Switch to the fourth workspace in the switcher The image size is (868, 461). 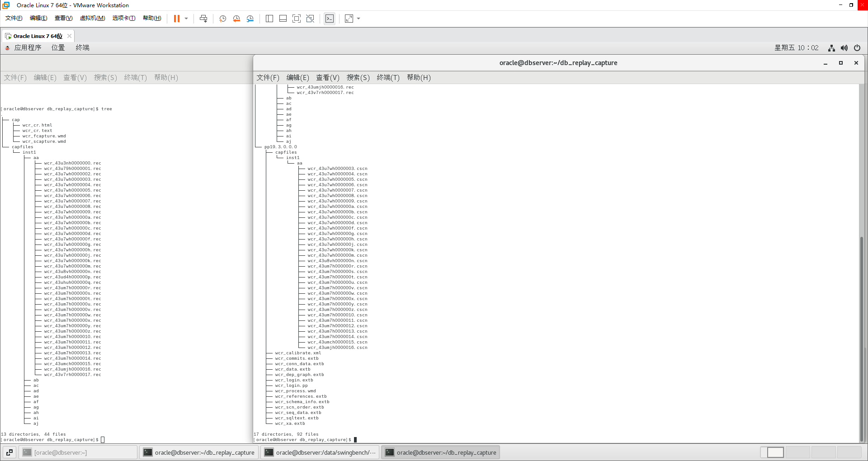[849, 452]
